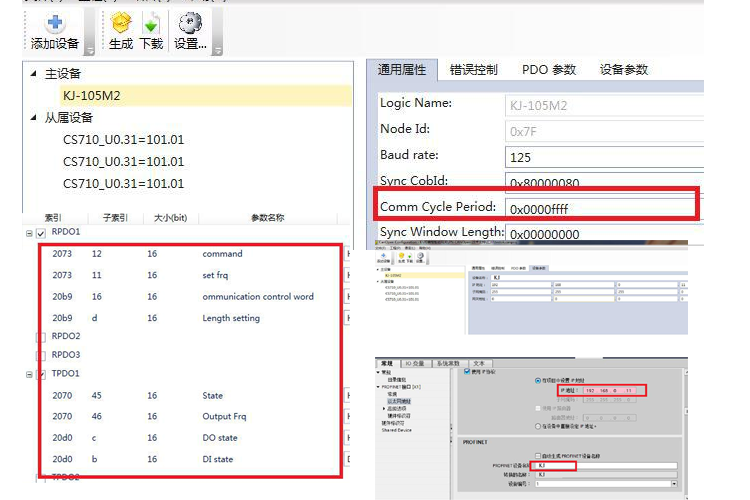750x500 pixels.
Task: Collapse the 主设备 tree node
Action: pos(33,74)
